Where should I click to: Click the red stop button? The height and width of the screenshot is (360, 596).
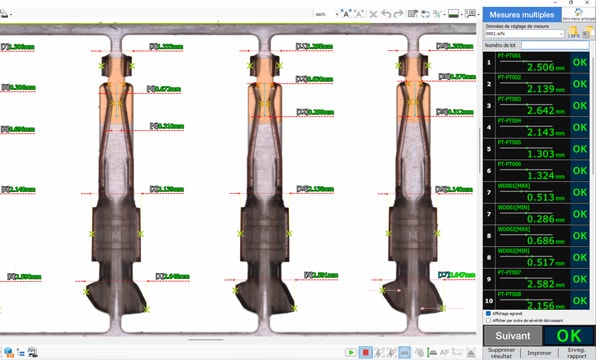coord(365,352)
